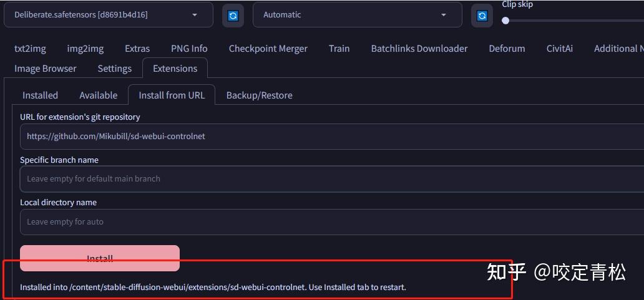Click the Specific branch name field
This screenshot has height=300, width=644.
coord(331,178)
